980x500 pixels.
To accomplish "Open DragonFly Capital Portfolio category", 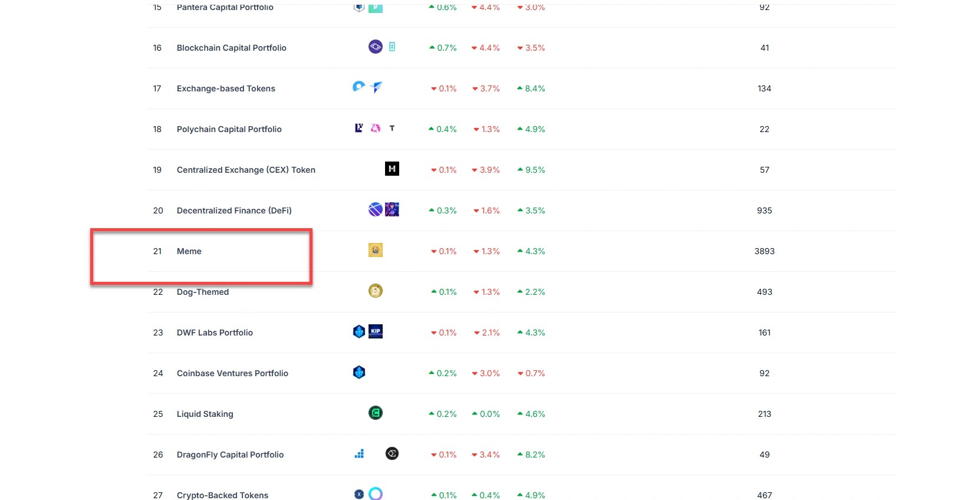I will coord(230,455).
